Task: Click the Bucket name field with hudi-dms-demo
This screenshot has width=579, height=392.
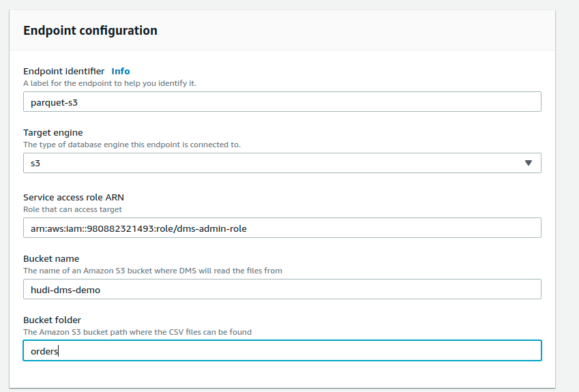Action: (x=282, y=289)
